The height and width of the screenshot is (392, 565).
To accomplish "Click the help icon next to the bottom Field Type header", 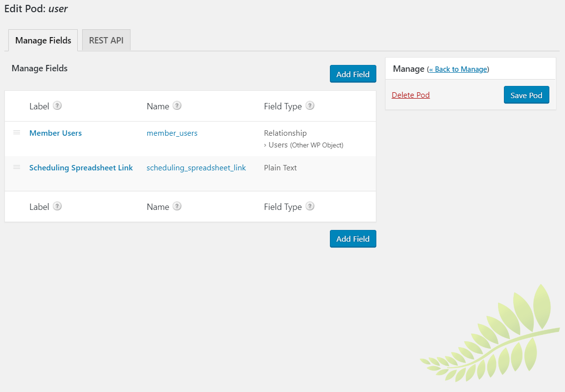I will click(309, 206).
